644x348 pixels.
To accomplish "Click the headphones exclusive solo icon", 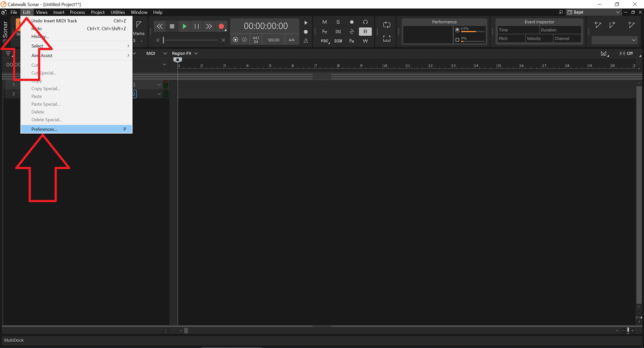I will pyautogui.click(x=365, y=22).
